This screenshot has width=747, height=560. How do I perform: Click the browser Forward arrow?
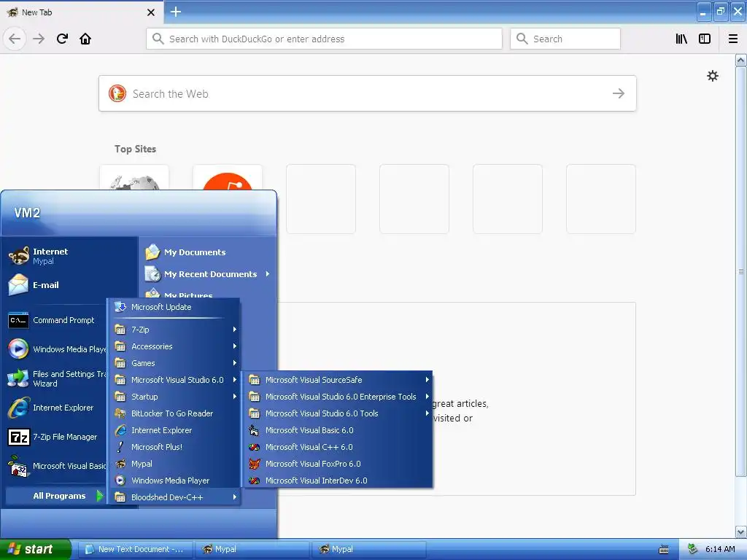click(x=39, y=39)
